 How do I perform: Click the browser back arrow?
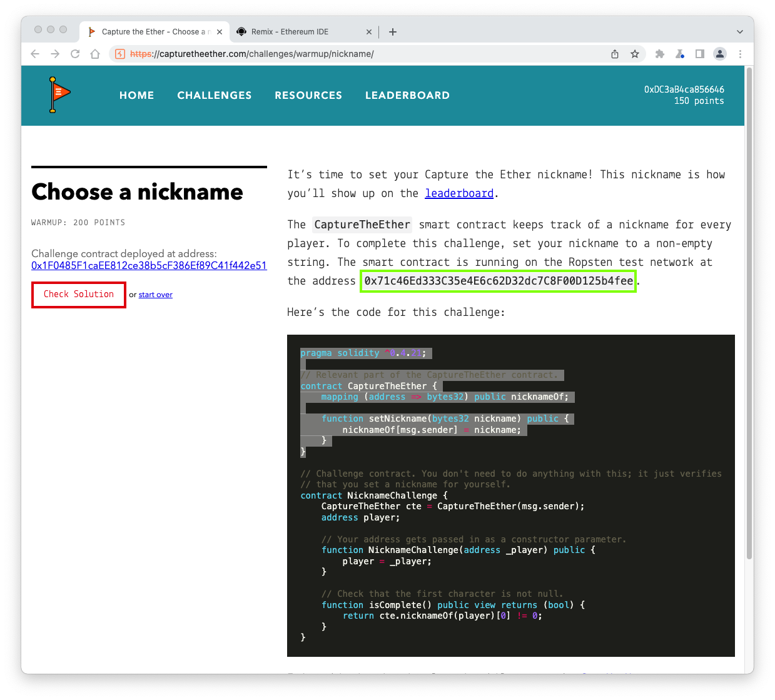pos(35,54)
